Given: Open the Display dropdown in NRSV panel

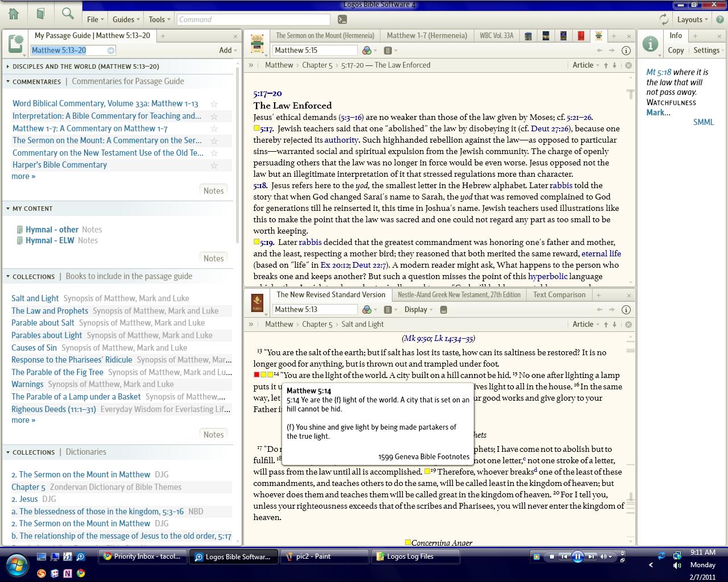Looking at the screenshot, I should point(419,310).
